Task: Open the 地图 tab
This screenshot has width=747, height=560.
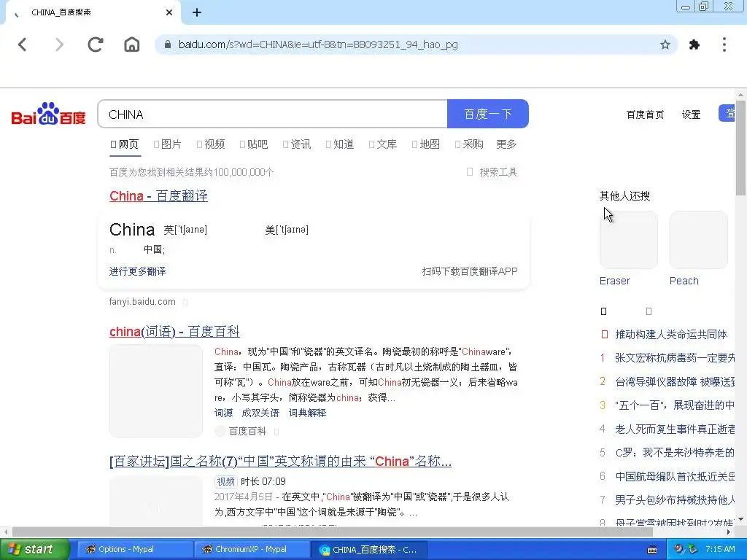Action: [x=426, y=144]
